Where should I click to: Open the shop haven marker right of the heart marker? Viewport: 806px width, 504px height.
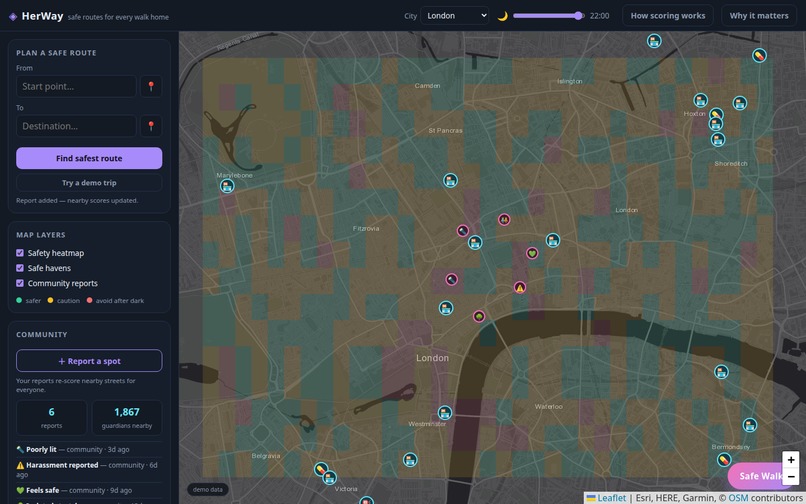553,240
